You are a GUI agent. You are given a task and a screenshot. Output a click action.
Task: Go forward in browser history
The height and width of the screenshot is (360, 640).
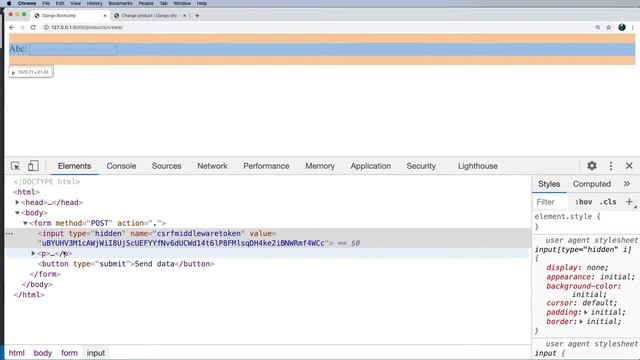pos(22,27)
